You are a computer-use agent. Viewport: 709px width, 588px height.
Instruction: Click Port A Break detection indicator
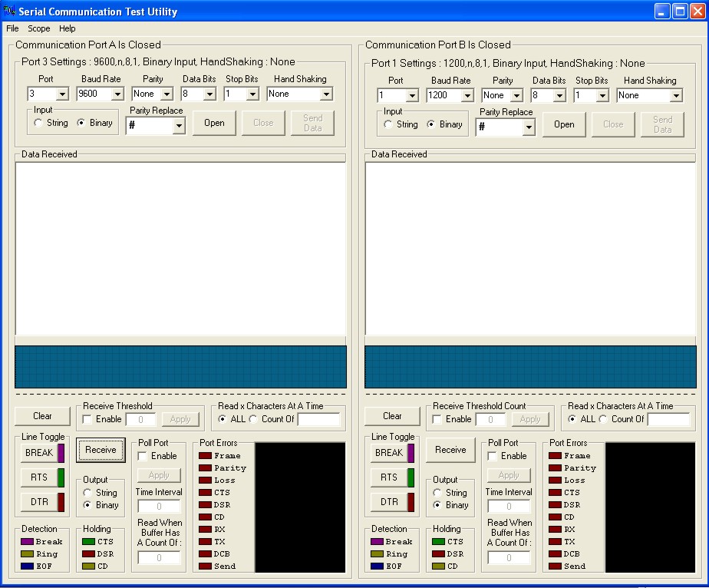click(x=27, y=541)
